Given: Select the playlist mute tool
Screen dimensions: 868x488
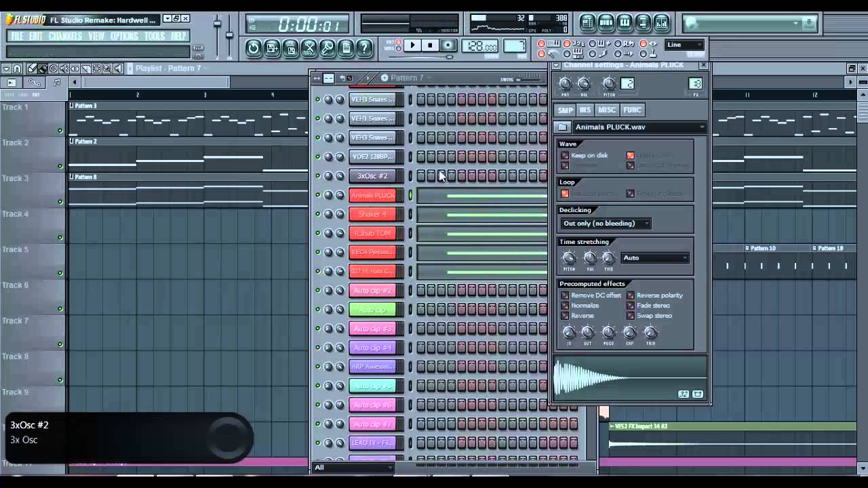Looking at the screenshot, I should pyautogui.click(x=64, y=68).
